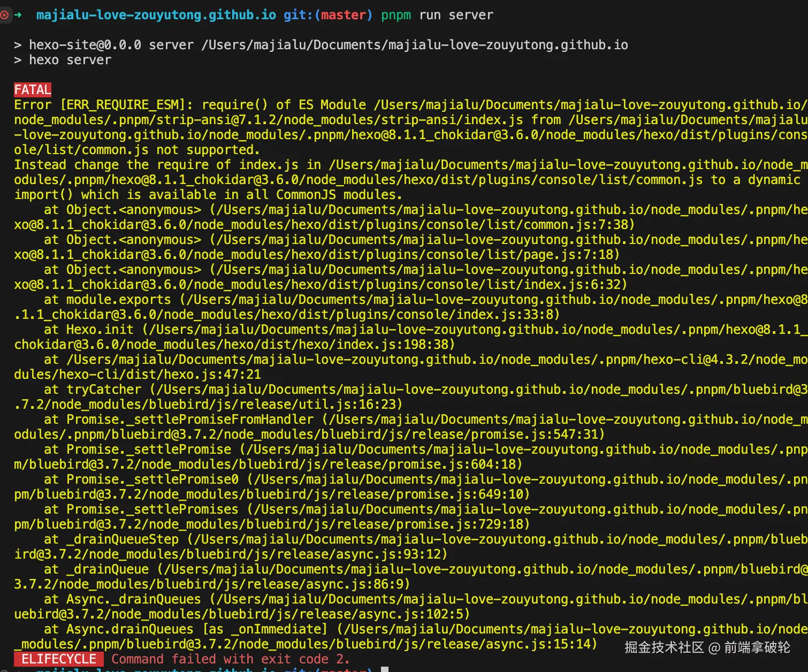Click the "async.js:102:5)" stack location
This screenshot has width=808, height=672.
tap(414, 614)
